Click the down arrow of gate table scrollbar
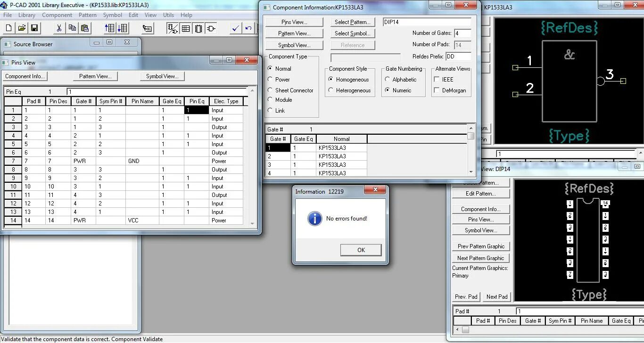 pyautogui.click(x=471, y=172)
